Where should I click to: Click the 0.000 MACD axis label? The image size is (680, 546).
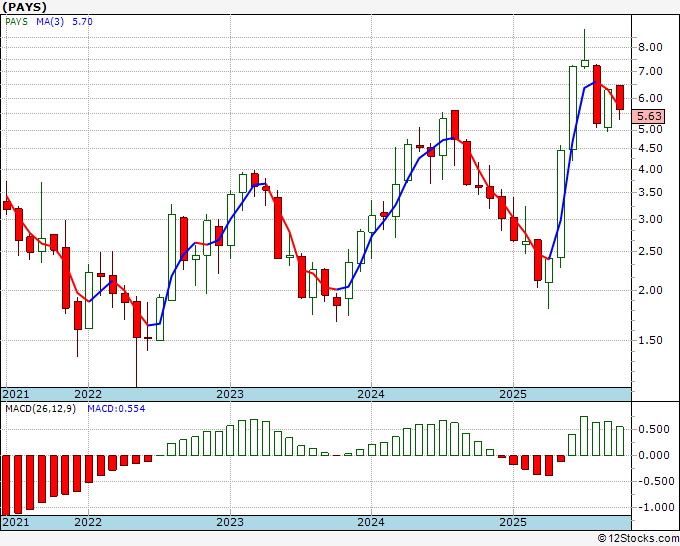pyautogui.click(x=654, y=455)
